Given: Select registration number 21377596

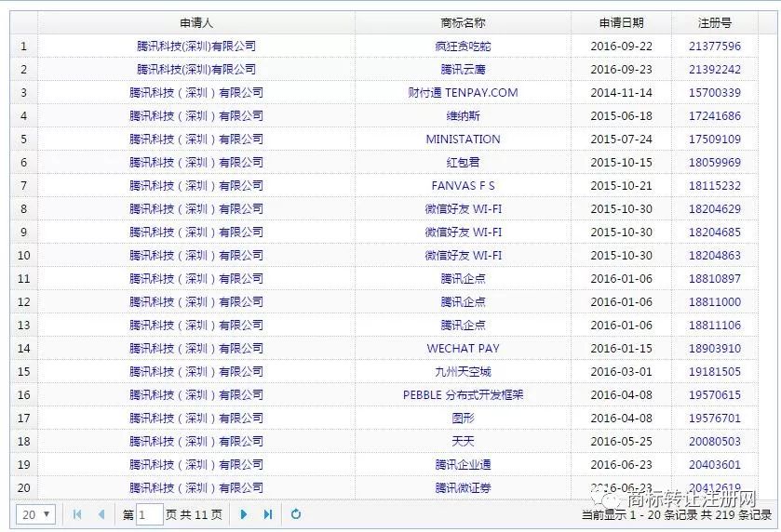Looking at the screenshot, I should 715,47.
